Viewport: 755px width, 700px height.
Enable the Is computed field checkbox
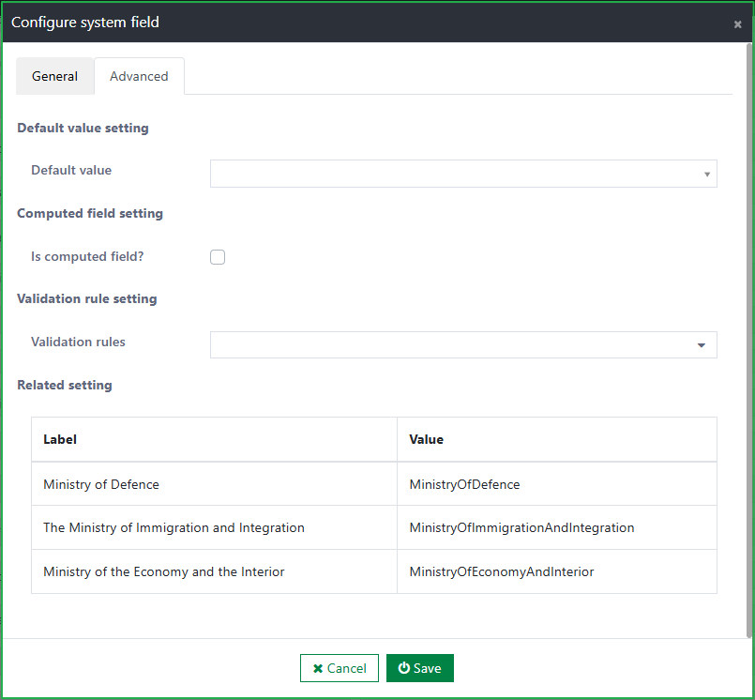point(218,257)
